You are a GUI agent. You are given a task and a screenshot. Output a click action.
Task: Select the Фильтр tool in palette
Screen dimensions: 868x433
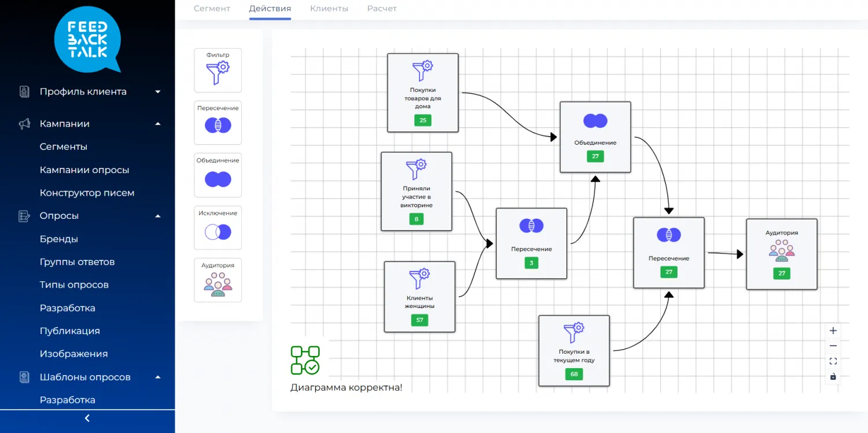tap(218, 70)
